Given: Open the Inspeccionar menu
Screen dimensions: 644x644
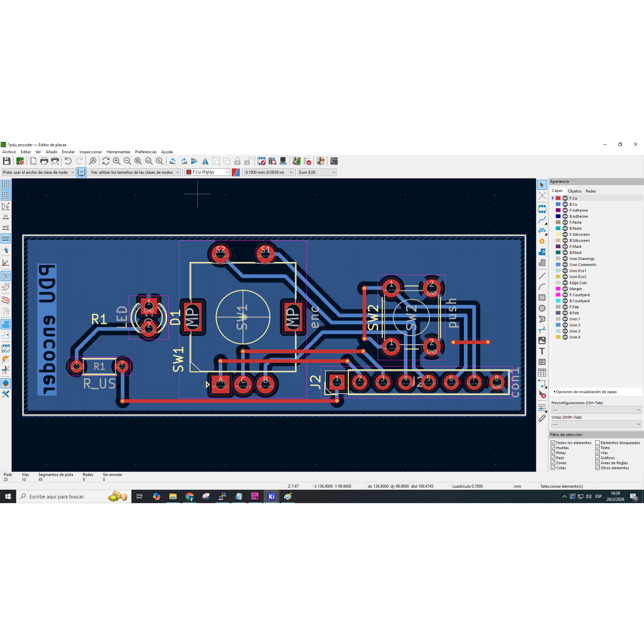Looking at the screenshot, I should pyautogui.click(x=91, y=152).
